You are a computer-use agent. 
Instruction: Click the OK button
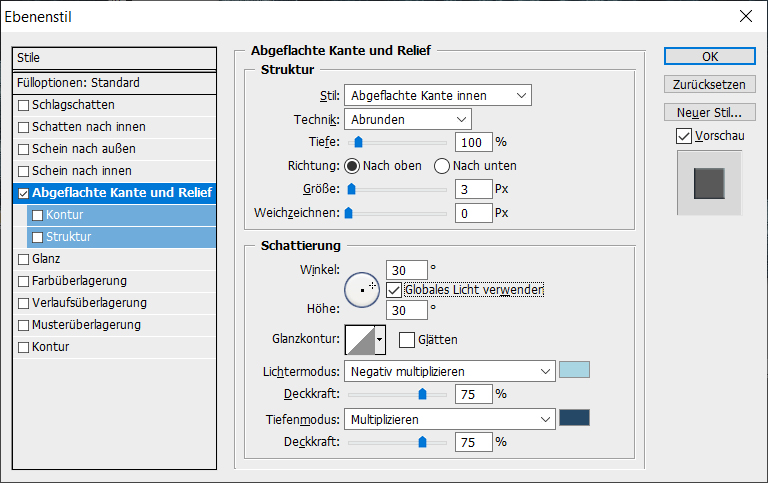coord(710,56)
